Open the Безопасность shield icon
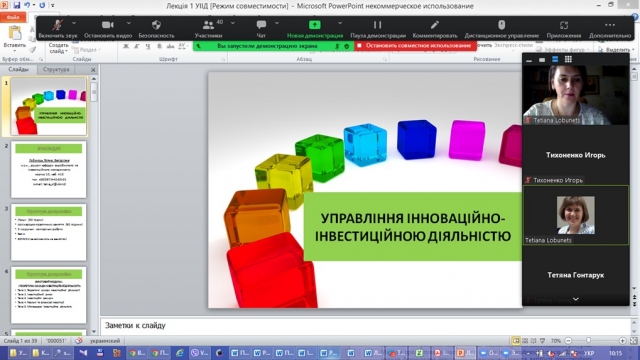 click(156, 25)
